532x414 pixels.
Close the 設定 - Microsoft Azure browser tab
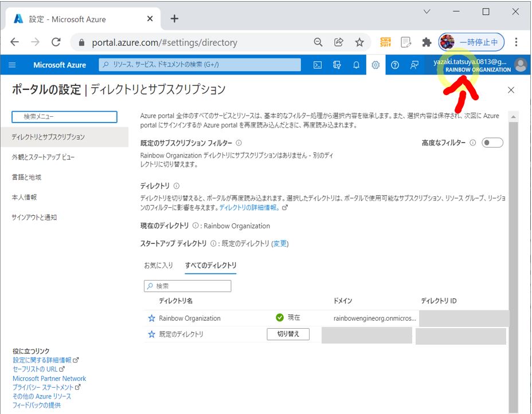click(x=150, y=19)
